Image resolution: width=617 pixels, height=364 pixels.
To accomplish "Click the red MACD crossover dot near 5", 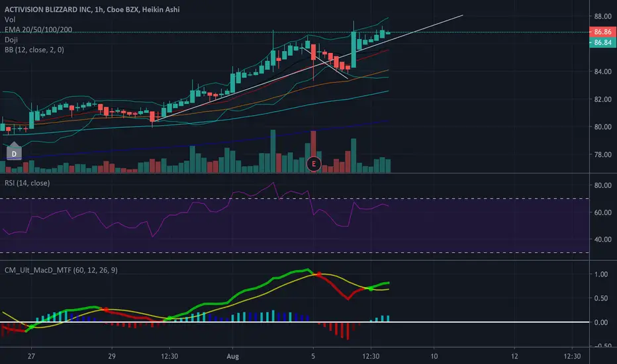I will [x=318, y=274].
